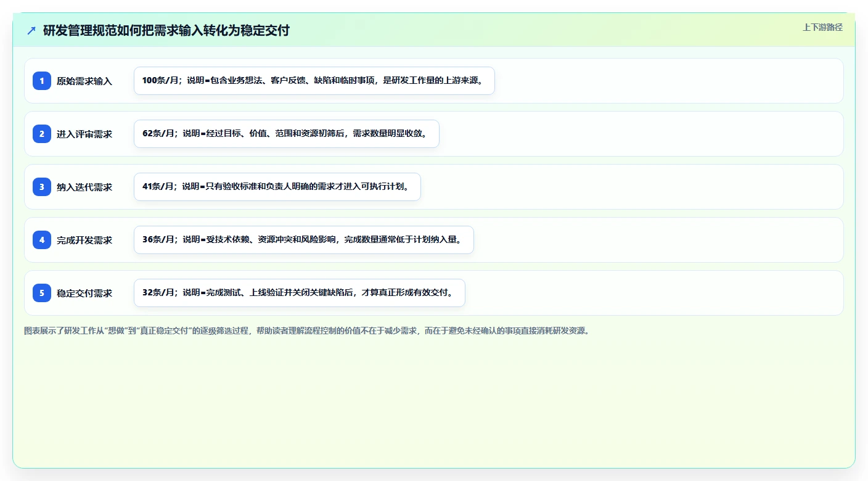
Task: Click the footnote starting with 图表展示了研发工作
Action: point(307,331)
